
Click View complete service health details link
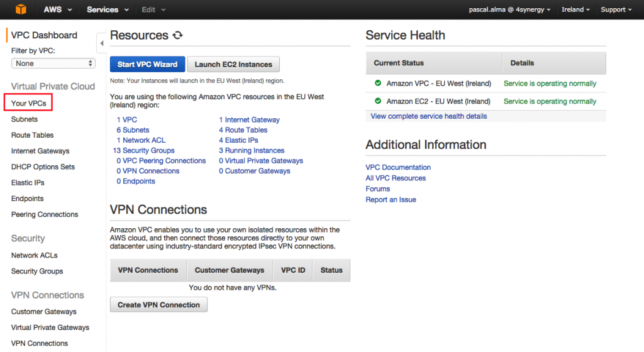(x=428, y=116)
